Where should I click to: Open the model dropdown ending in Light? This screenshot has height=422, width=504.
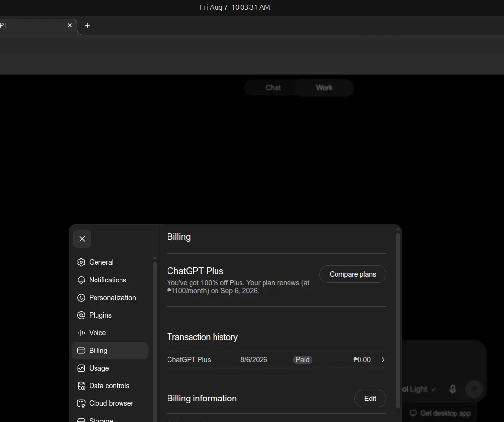[x=419, y=389]
